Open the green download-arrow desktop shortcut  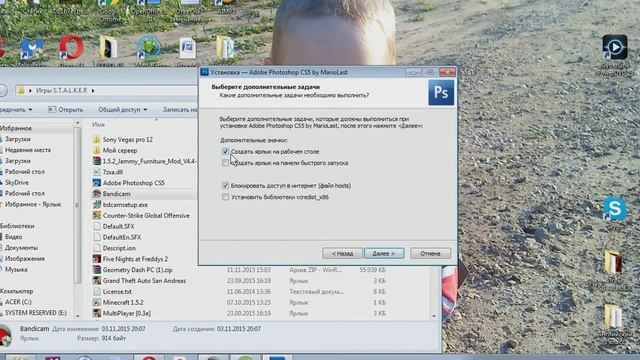pos(148,47)
